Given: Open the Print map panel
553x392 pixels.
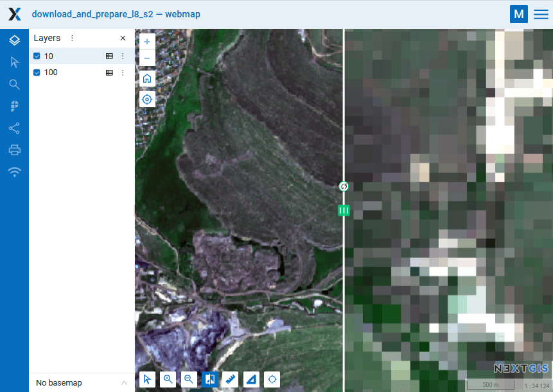Looking at the screenshot, I should (14, 150).
